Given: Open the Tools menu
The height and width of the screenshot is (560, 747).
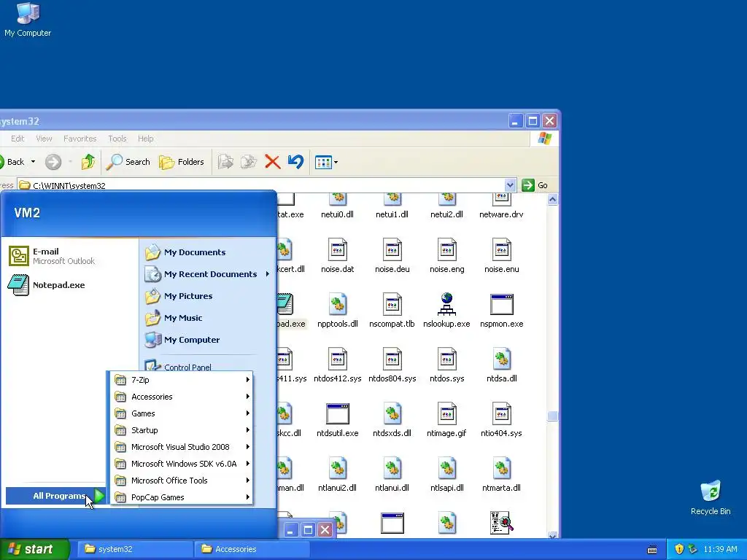Looking at the screenshot, I should 117,139.
